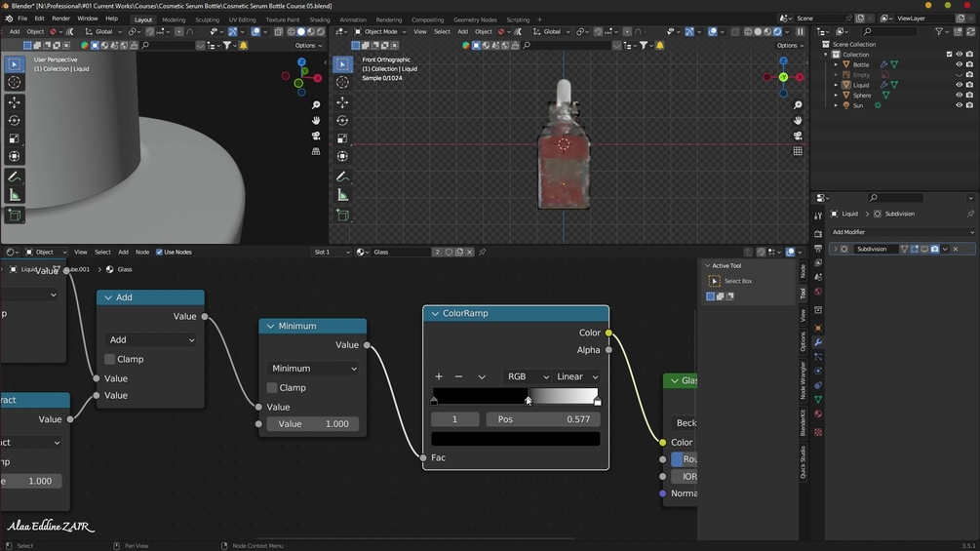980x551 pixels.
Task: Pin the Glass material node tree
Action: 483,252
